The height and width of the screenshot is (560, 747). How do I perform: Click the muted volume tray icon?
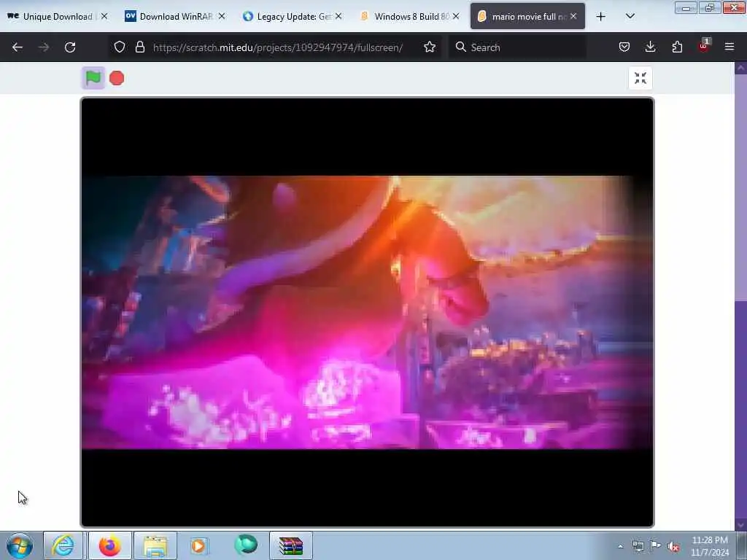673,546
